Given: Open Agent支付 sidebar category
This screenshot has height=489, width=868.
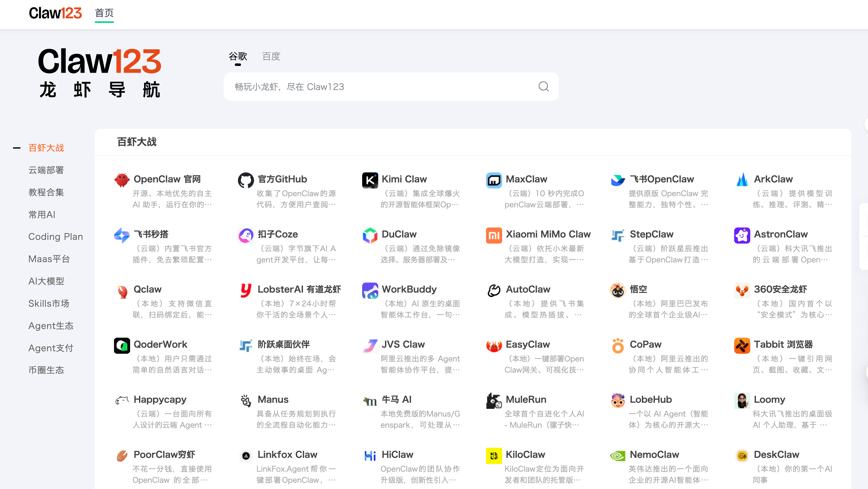Looking at the screenshot, I should (x=51, y=348).
